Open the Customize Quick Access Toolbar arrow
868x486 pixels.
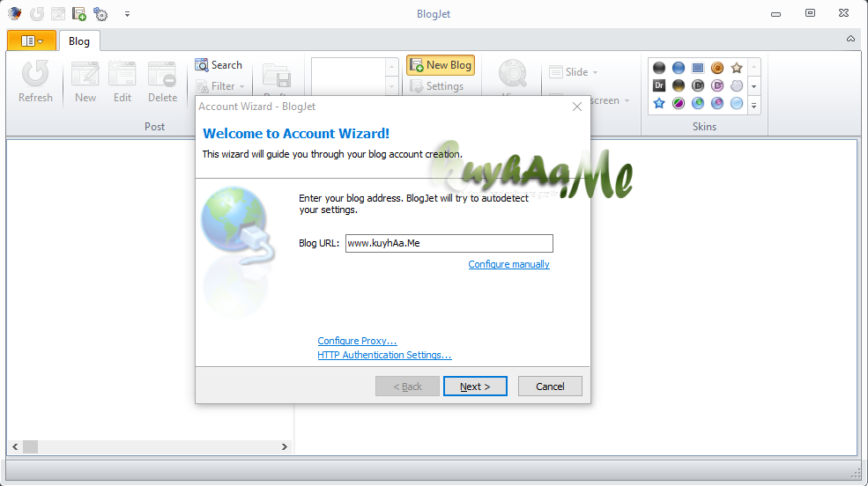click(x=127, y=14)
